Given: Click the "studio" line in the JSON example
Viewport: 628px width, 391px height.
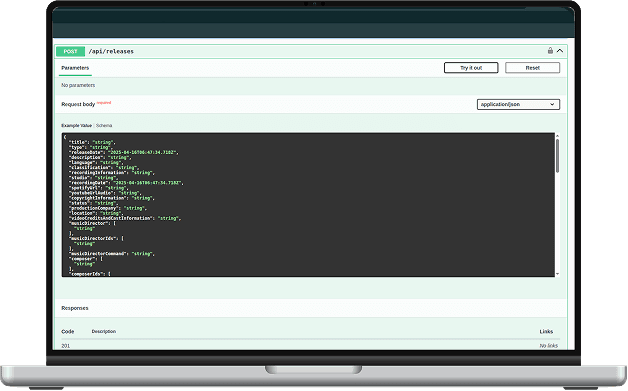Looking at the screenshot, I should point(93,177).
